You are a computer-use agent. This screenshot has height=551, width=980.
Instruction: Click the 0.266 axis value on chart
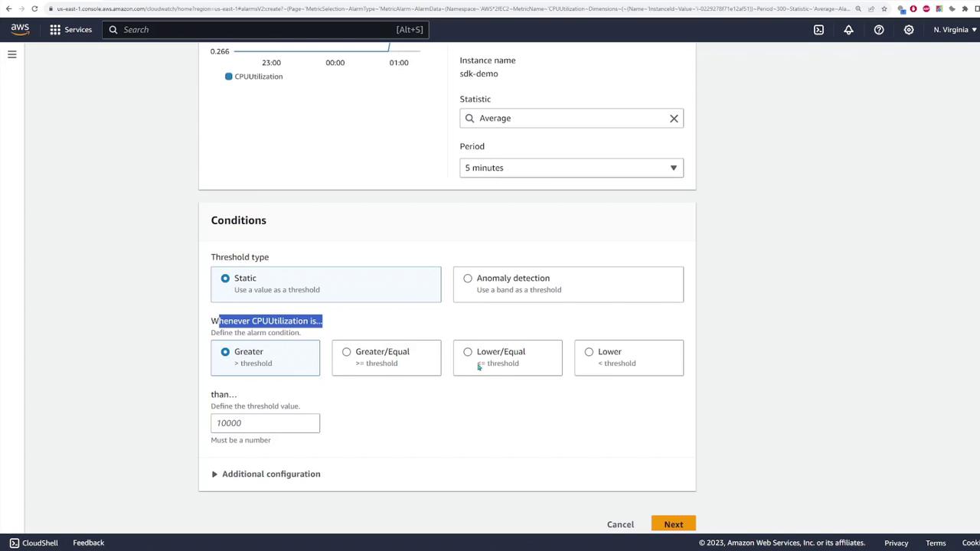pos(220,51)
